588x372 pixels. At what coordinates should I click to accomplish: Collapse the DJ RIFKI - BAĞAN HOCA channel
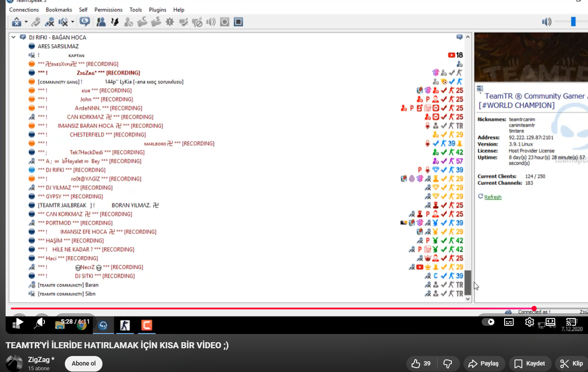(13, 37)
